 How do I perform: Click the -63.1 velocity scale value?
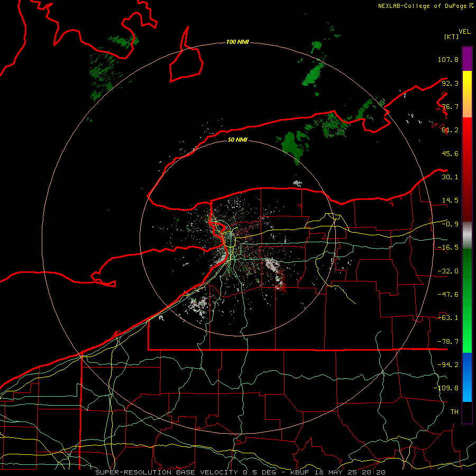click(x=448, y=318)
